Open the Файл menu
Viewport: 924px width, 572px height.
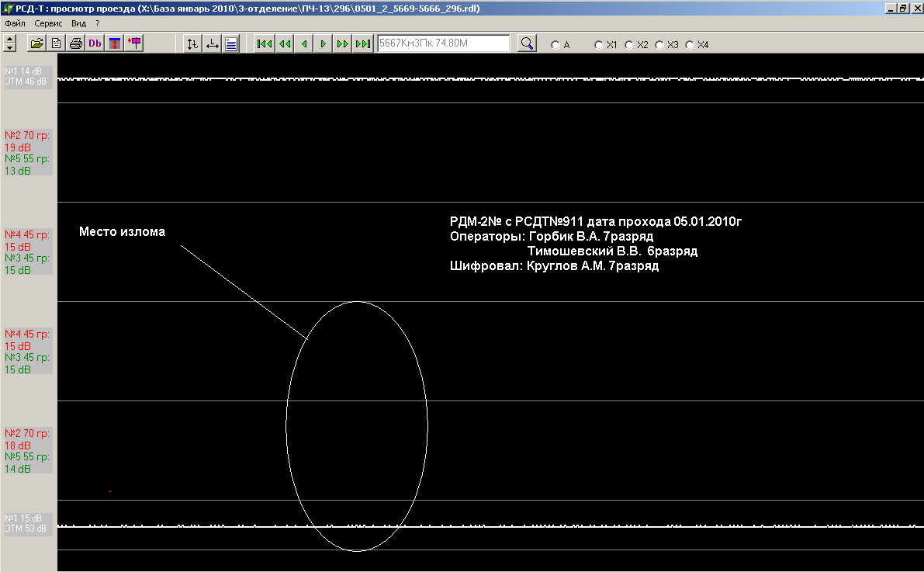[x=15, y=23]
